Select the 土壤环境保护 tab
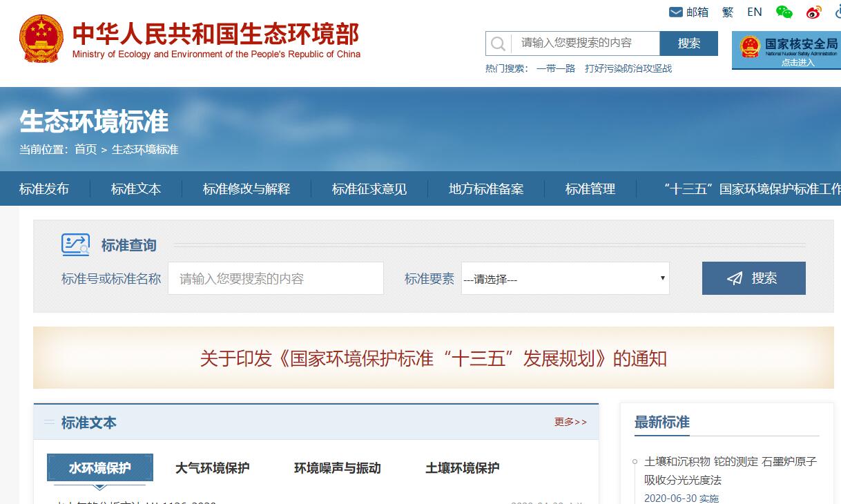 (x=463, y=467)
